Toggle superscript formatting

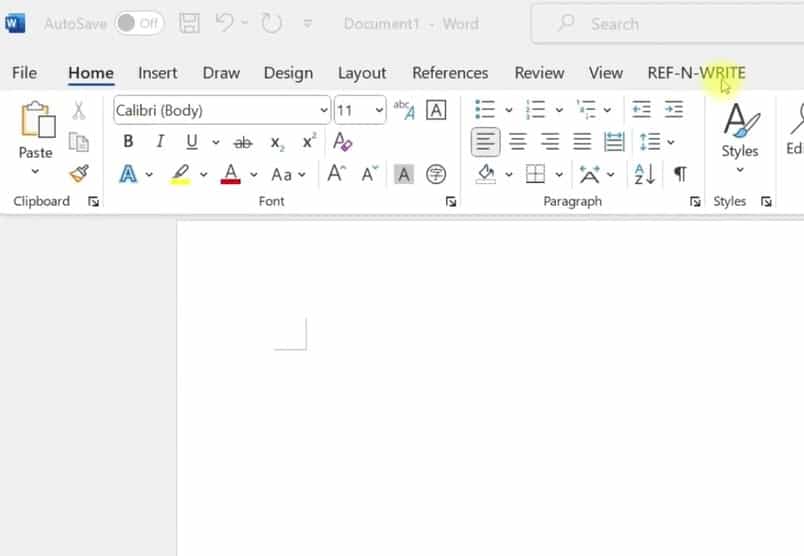tap(309, 142)
